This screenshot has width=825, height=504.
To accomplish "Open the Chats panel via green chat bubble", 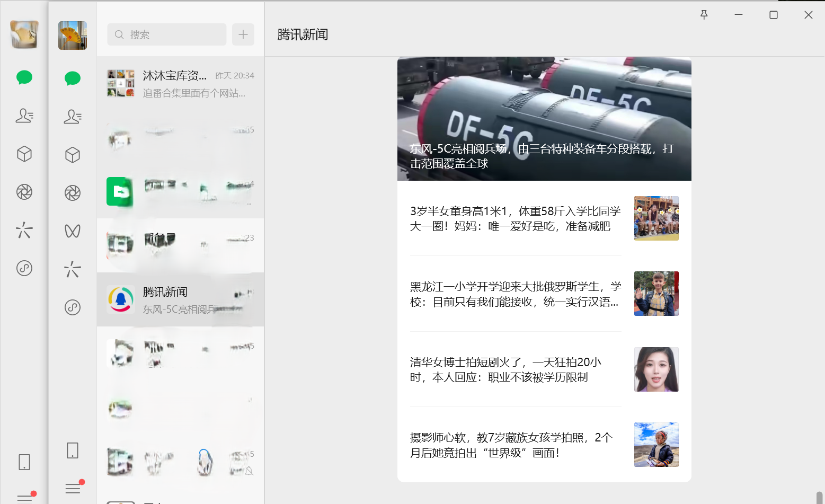I will coord(23,77).
